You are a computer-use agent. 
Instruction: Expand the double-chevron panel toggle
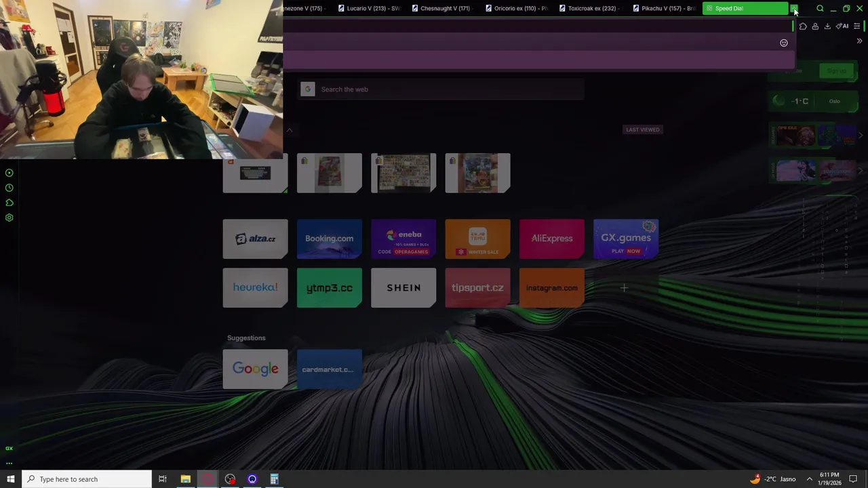pos(859,41)
